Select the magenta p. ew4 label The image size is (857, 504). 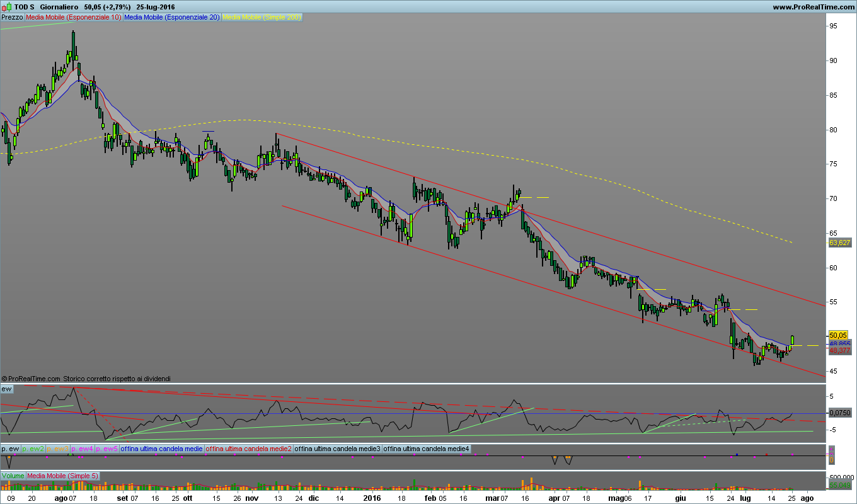coord(82,449)
